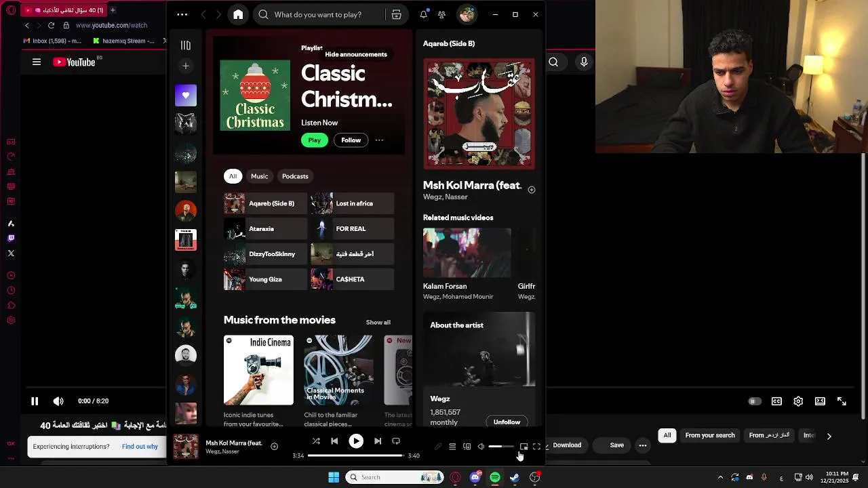
Task: Open Liked Songs in Spotify sidebar
Action: point(186,96)
